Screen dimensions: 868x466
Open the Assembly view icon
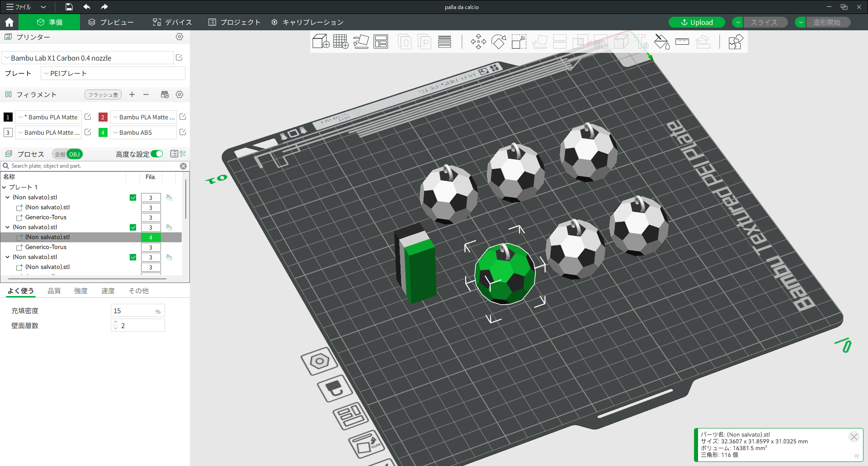pos(736,42)
